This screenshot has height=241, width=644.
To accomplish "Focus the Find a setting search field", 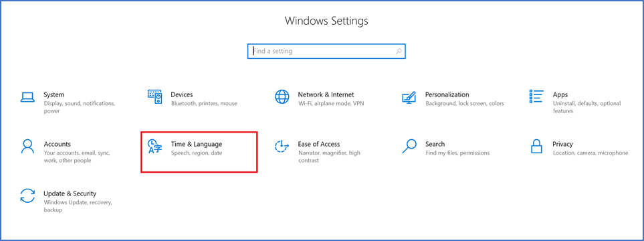I will (326, 52).
